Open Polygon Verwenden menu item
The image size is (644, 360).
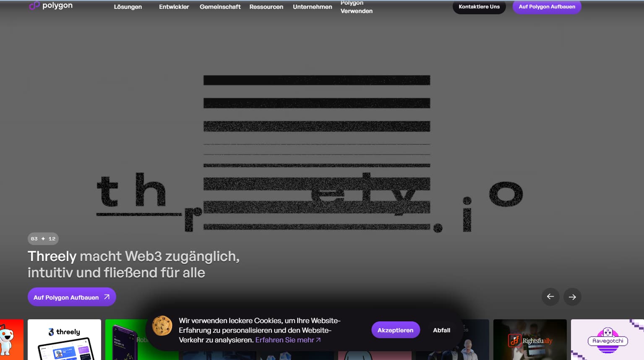(357, 7)
